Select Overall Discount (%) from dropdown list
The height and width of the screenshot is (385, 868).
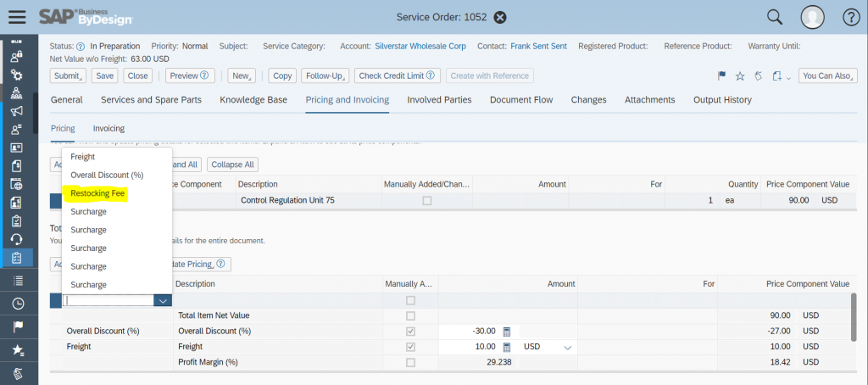[107, 175]
